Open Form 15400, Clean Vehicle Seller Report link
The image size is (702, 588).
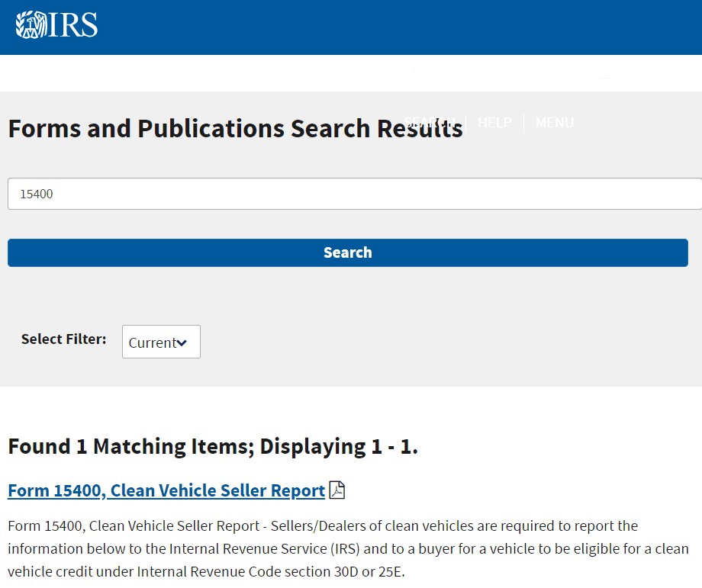click(166, 490)
